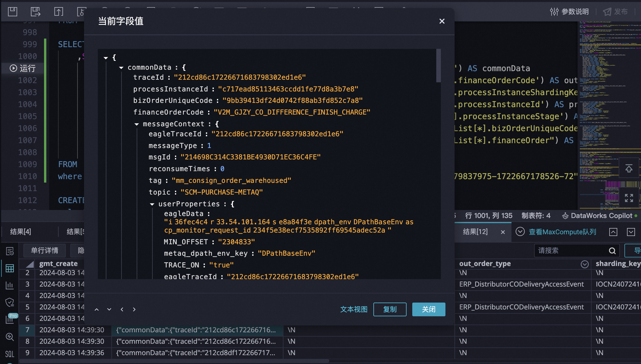
Task: Click the sharding_key column header
Action: 618,264
